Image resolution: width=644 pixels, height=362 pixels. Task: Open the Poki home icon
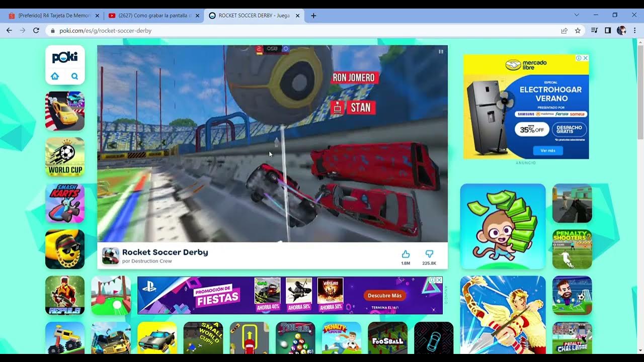point(55,76)
